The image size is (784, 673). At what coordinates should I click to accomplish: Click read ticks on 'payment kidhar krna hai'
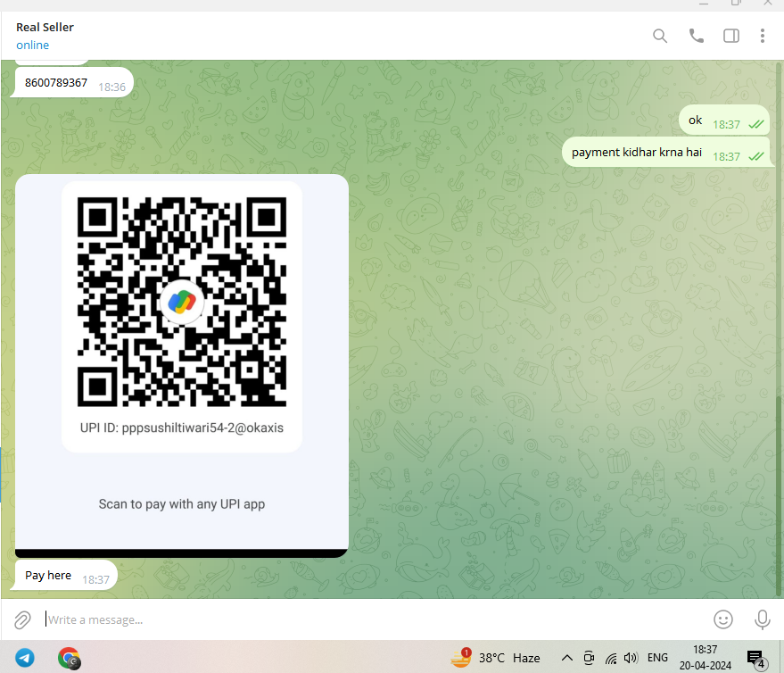pyautogui.click(x=756, y=156)
